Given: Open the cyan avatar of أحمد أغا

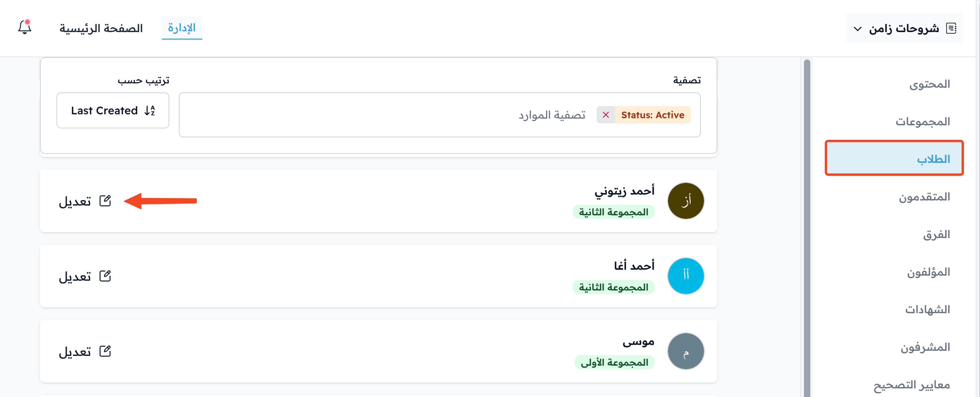Looking at the screenshot, I should 686,276.
